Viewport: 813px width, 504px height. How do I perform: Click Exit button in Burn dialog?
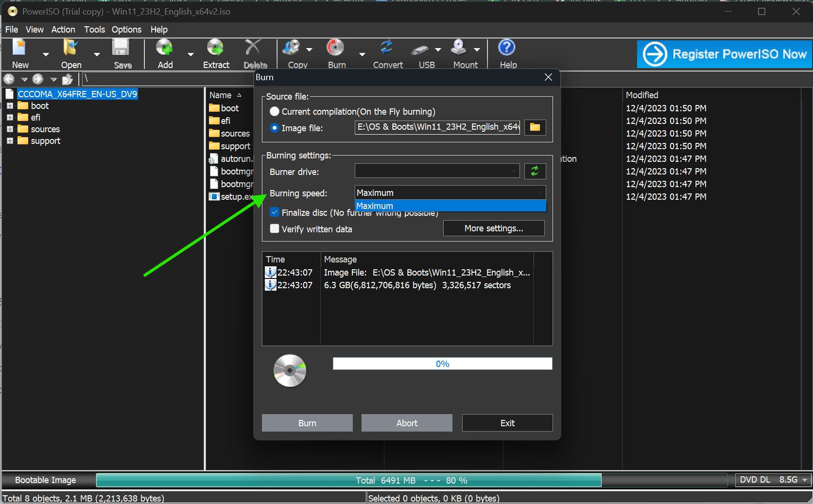coord(507,423)
